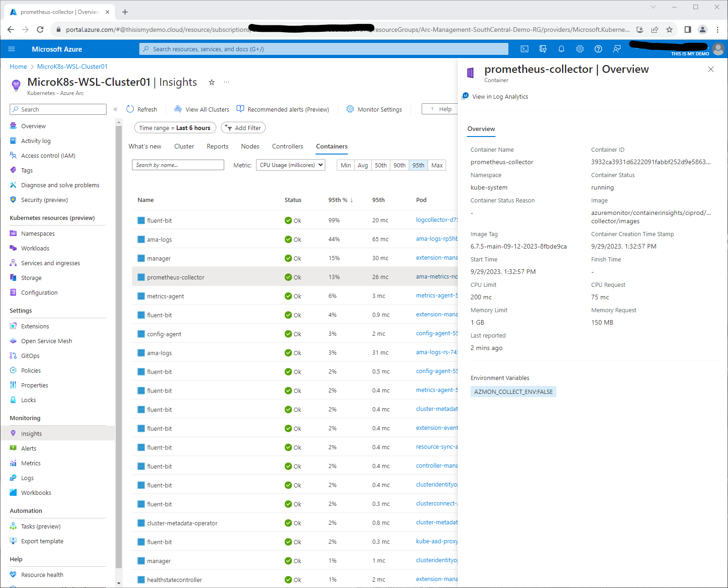Open the Azure portal hamburger menu

point(12,49)
